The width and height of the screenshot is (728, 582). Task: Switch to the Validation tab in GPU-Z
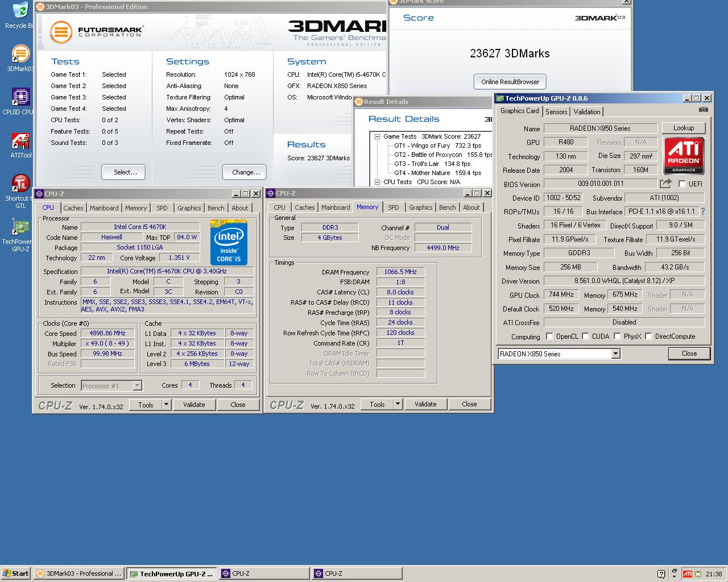tap(586, 112)
